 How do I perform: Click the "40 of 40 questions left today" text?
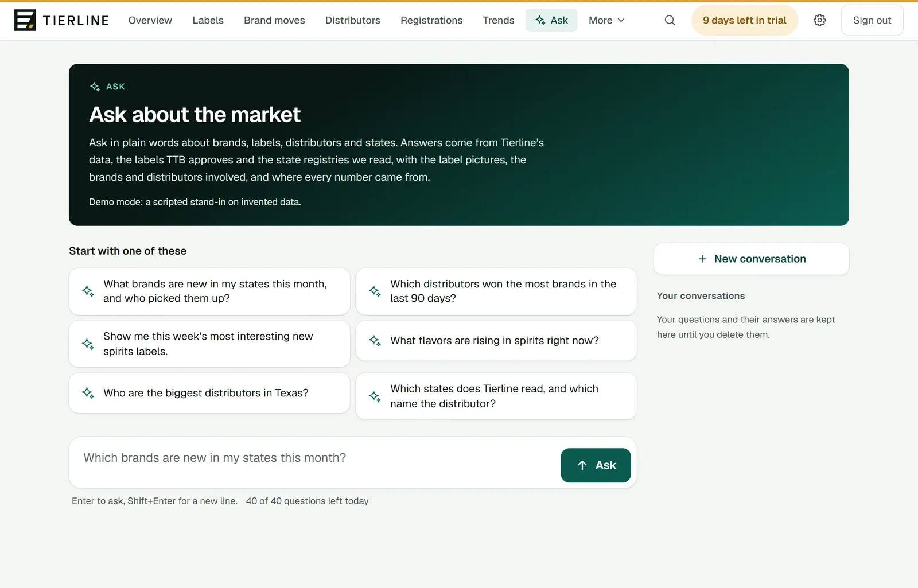[x=308, y=501]
